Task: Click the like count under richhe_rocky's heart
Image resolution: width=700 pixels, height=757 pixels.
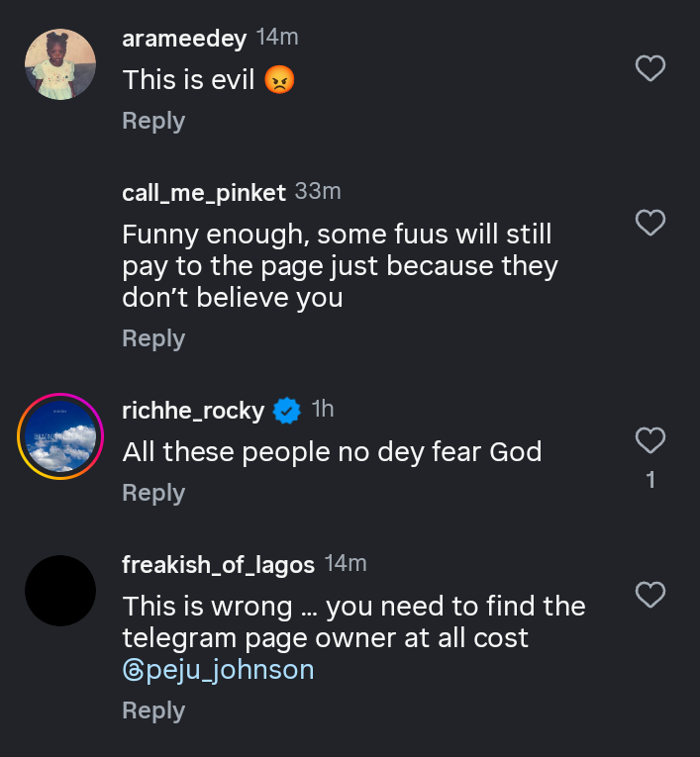Action: tap(650, 481)
